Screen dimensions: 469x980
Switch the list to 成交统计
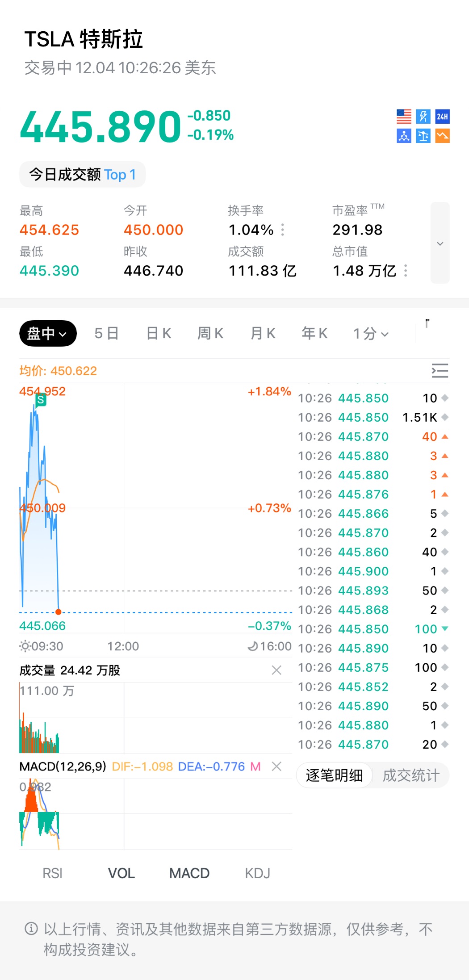point(411,775)
